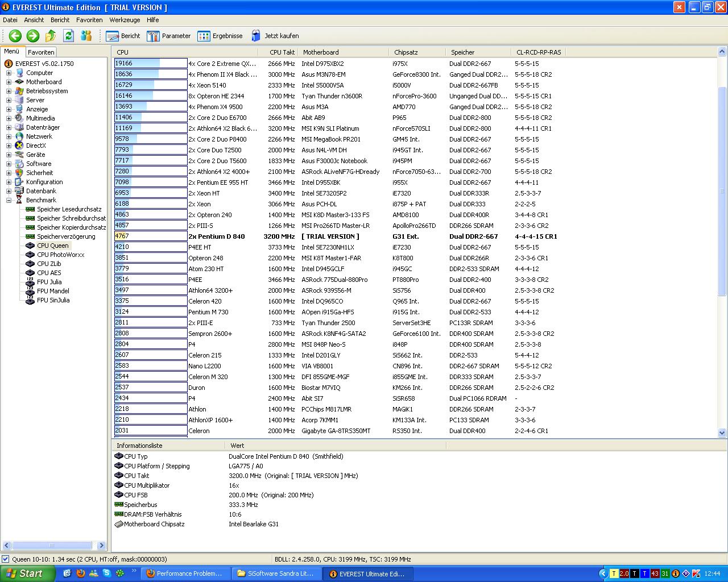Open the Parameter toolbar button

169,36
